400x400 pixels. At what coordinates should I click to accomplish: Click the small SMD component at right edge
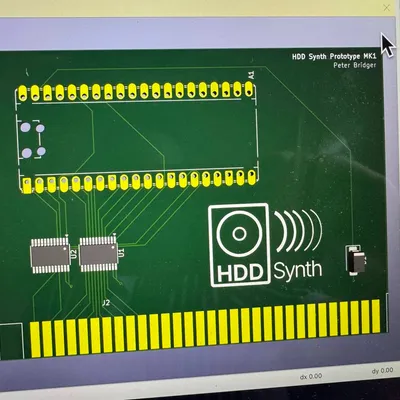(x=355, y=260)
